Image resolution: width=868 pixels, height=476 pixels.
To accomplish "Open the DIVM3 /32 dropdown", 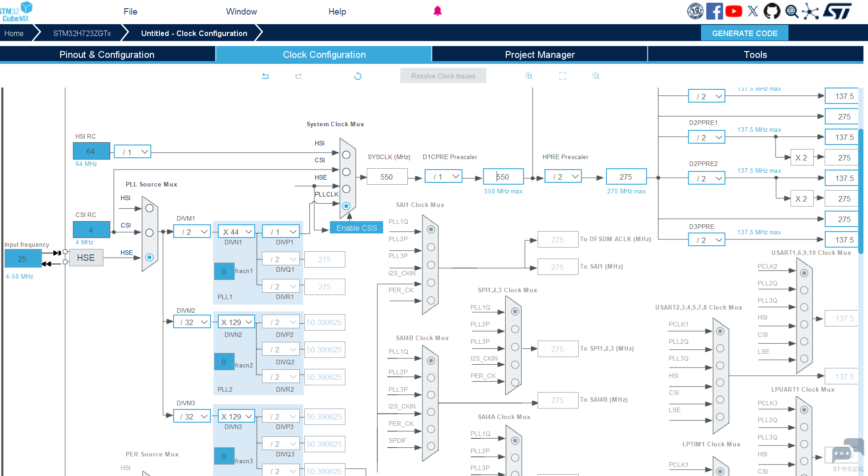I will (x=192, y=417).
